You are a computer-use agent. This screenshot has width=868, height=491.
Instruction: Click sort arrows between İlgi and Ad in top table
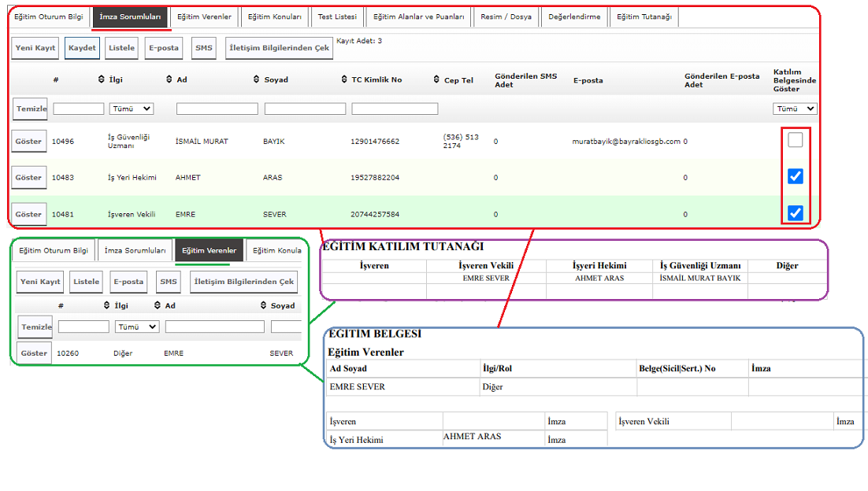pos(169,79)
